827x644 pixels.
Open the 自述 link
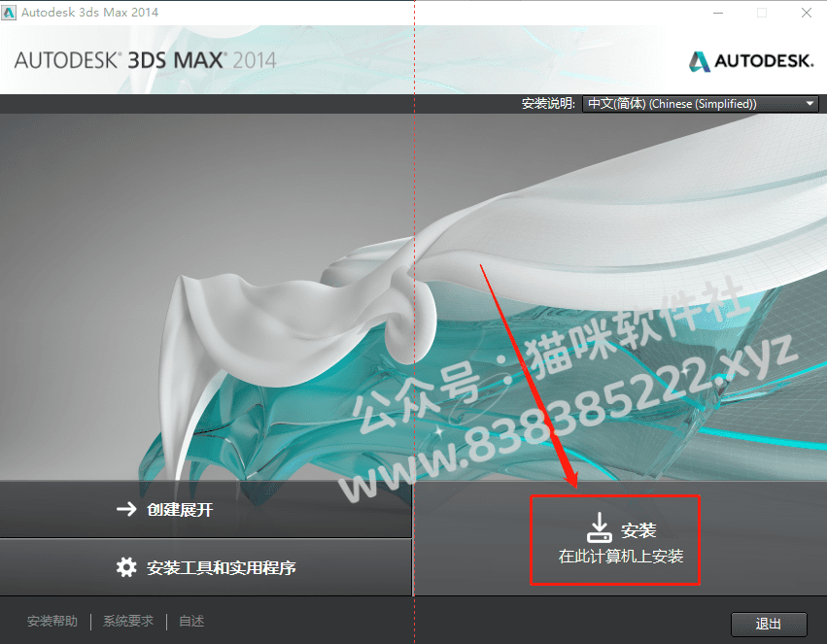click(x=191, y=622)
